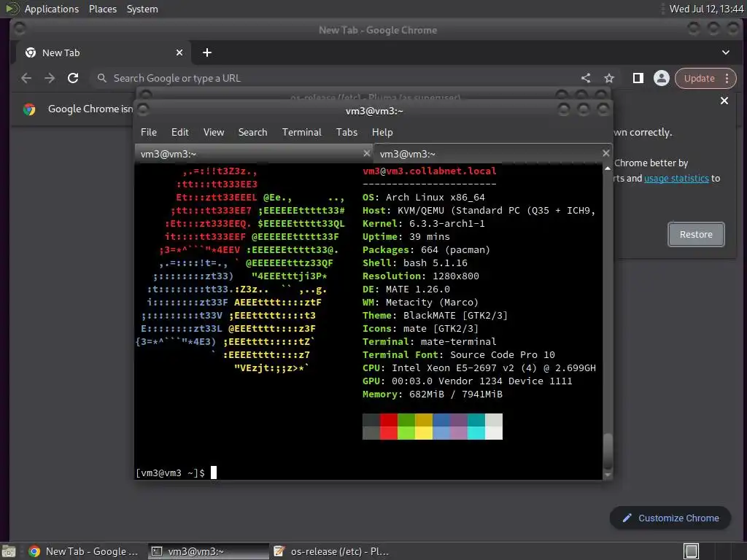Open the usage statistics link

click(x=676, y=179)
